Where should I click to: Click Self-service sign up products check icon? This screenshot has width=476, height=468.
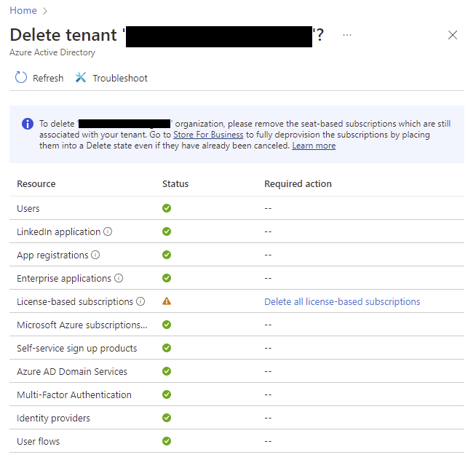point(167,348)
